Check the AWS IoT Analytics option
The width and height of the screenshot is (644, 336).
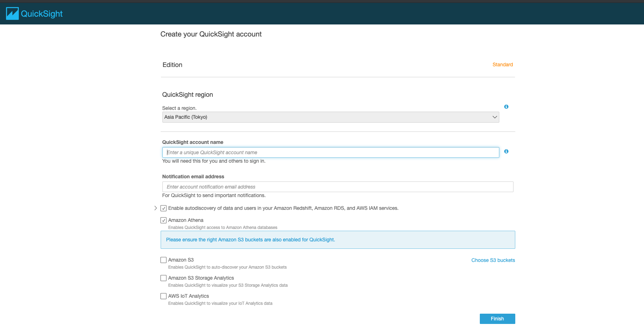coord(163,296)
